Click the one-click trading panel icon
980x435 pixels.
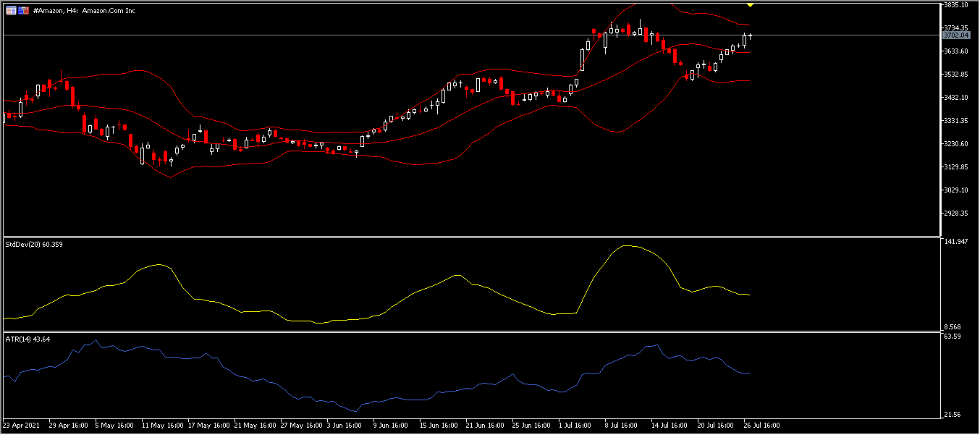click(x=24, y=11)
